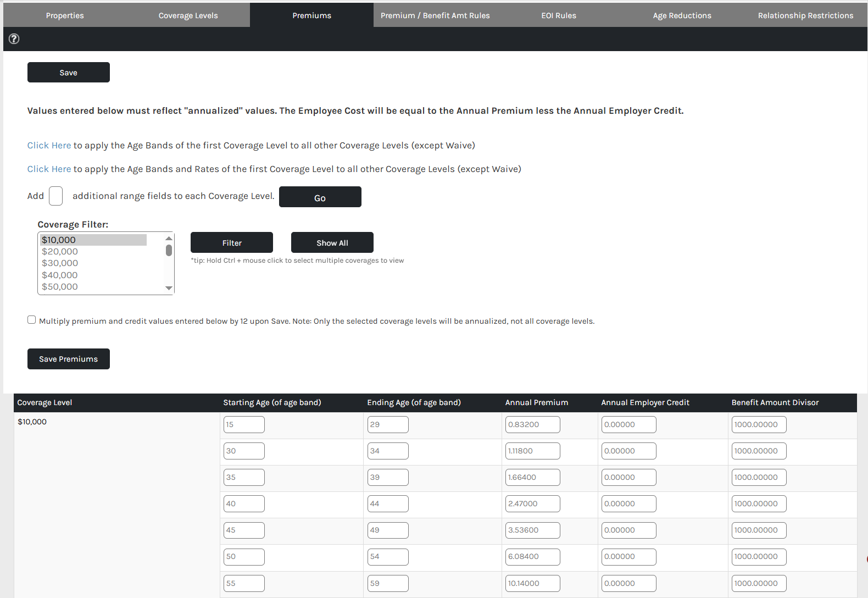Click Starting Age field with value 15
The height and width of the screenshot is (598, 868).
tap(244, 424)
